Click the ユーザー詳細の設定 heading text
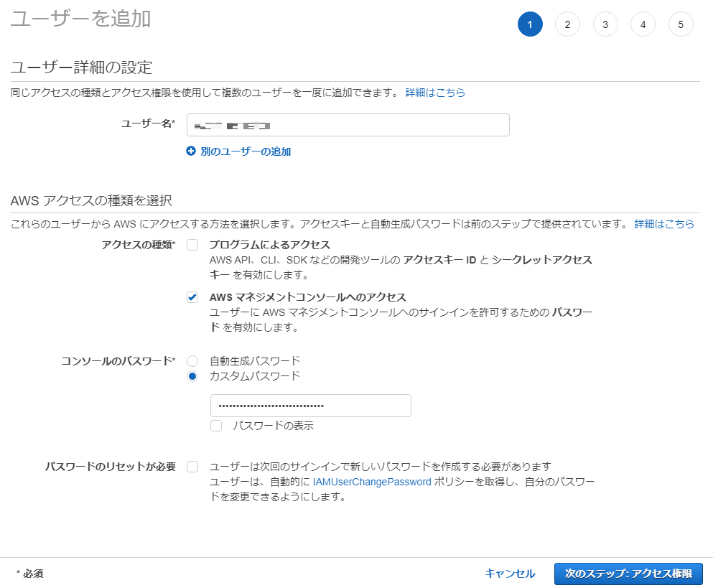The image size is (713, 588). click(81, 67)
